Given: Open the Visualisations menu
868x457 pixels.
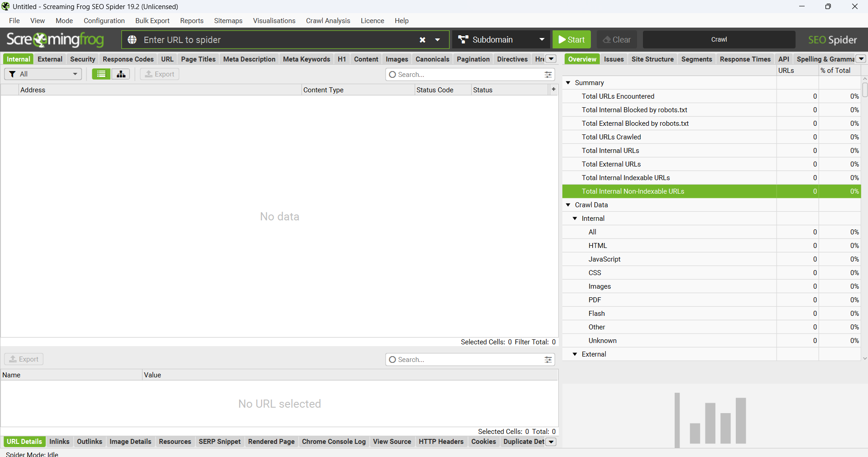Looking at the screenshot, I should click(x=274, y=21).
